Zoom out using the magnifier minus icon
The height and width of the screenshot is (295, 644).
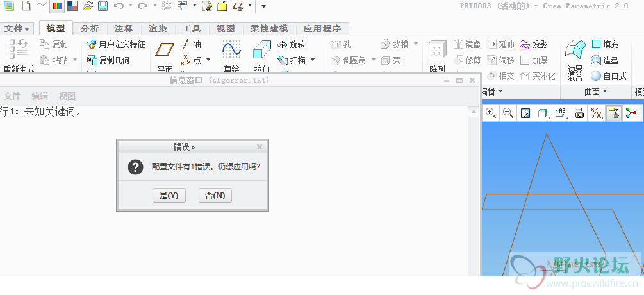(x=508, y=114)
